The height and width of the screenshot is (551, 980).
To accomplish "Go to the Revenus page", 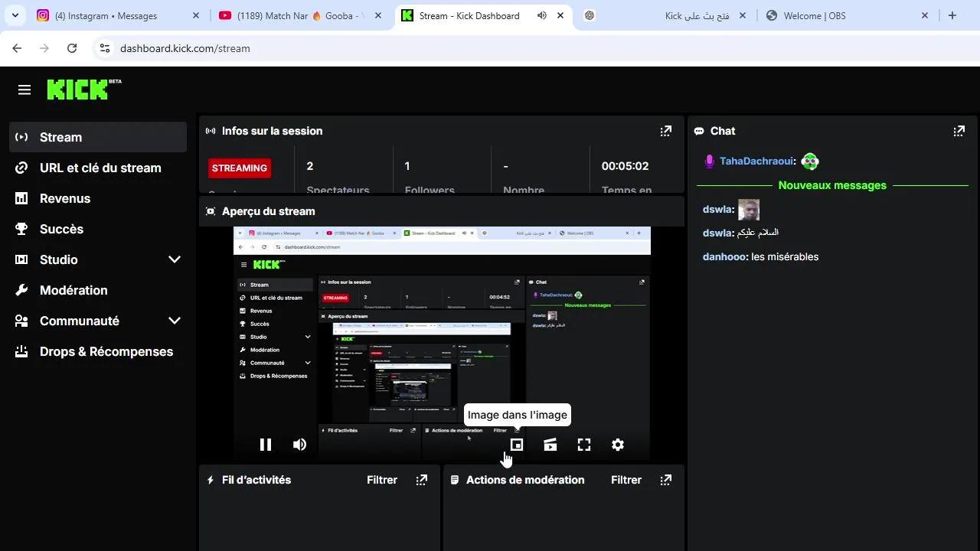I will 98,198.
